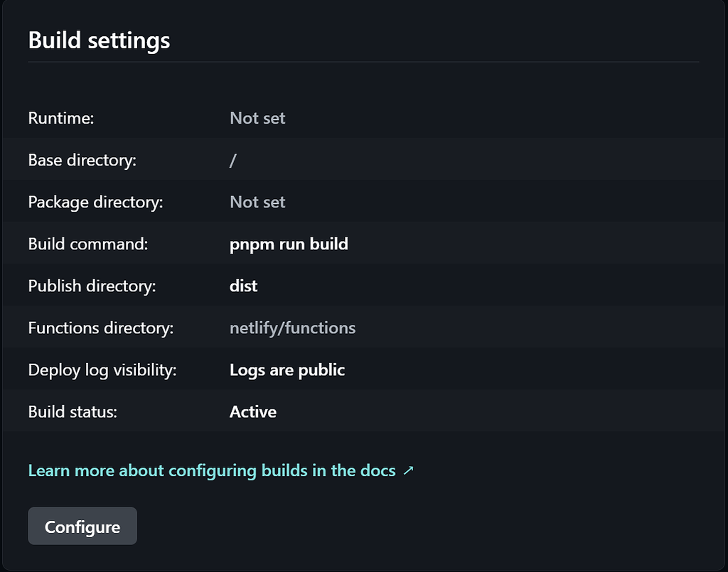
Task: Select the Runtime "Not set" value
Action: (x=257, y=118)
